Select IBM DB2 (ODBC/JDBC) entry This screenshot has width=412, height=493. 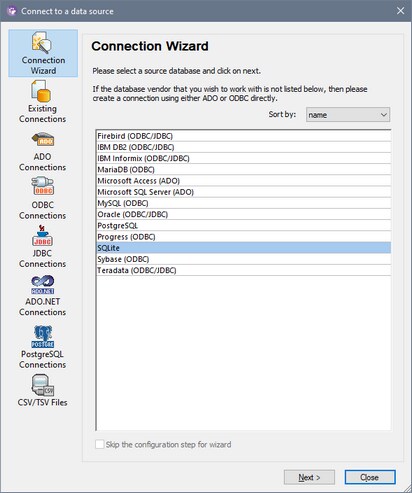pyautogui.click(x=244, y=147)
